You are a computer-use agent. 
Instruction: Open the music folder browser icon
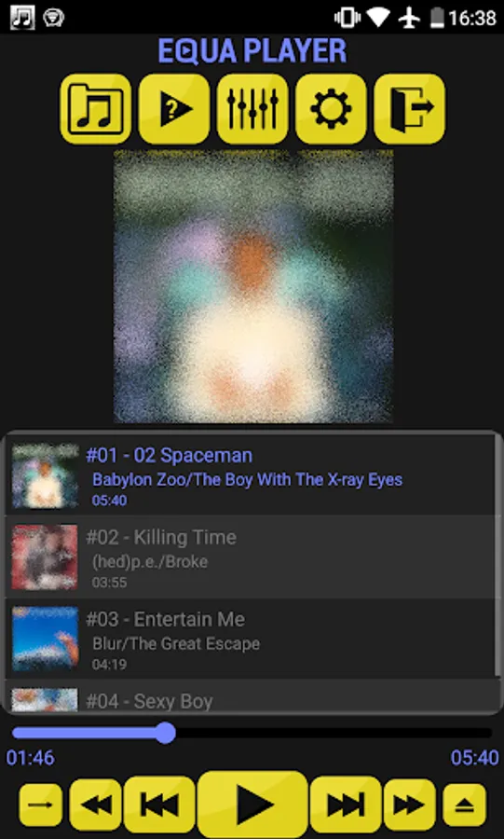[x=96, y=109]
